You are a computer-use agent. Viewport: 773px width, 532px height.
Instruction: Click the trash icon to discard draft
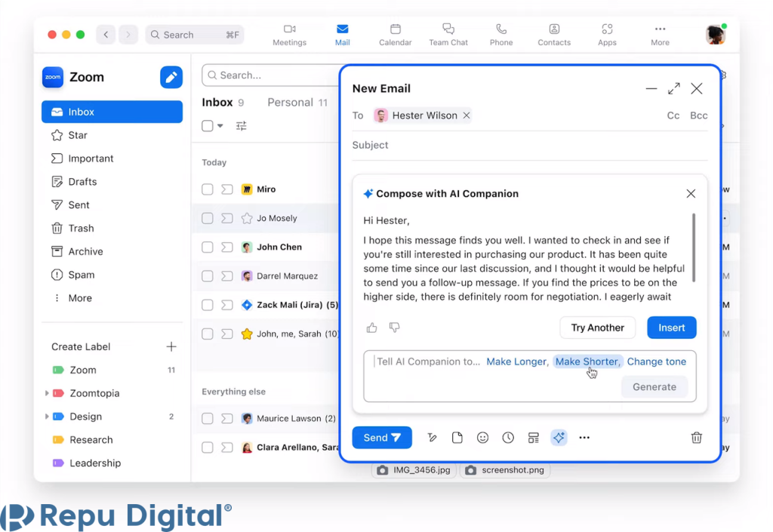[696, 438]
